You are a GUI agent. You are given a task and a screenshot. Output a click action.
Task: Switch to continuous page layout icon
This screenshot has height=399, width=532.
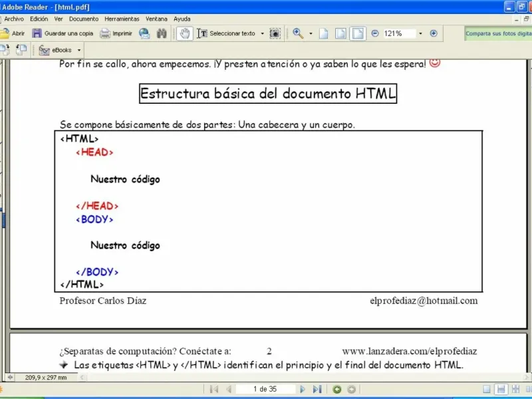pyautogui.click(x=501, y=389)
